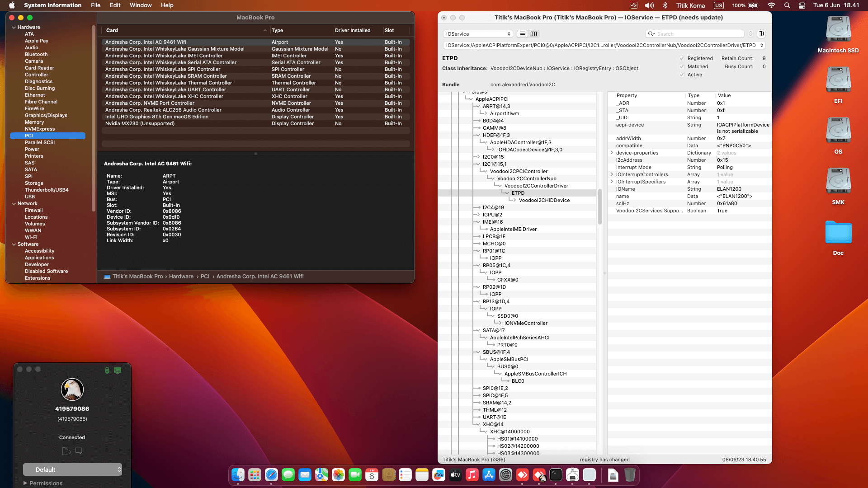Collapse the Hardware section in sidebar

pyautogui.click(x=14, y=27)
